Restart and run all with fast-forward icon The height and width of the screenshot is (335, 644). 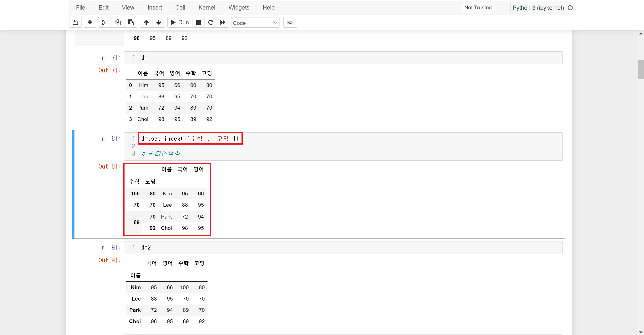223,22
